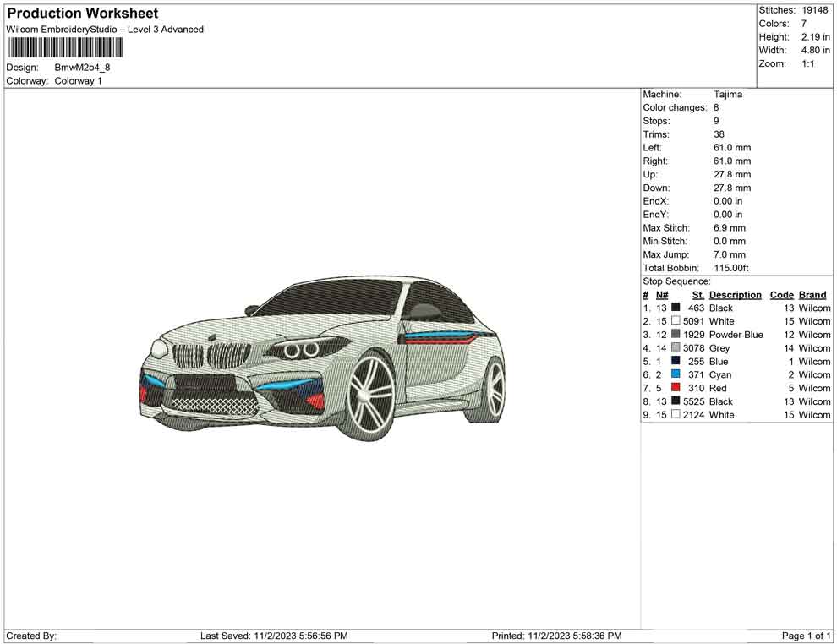Click the Code column header
837x644 pixels.
[781, 294]
